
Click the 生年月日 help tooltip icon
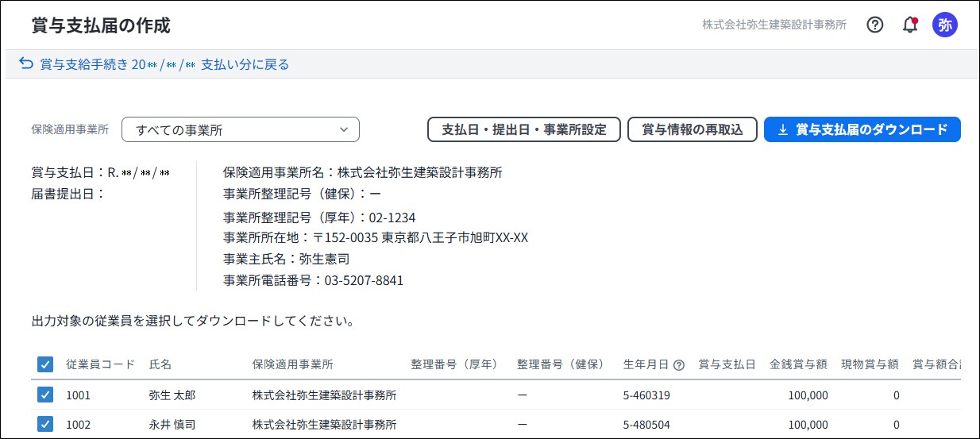(x=679, y=365)
